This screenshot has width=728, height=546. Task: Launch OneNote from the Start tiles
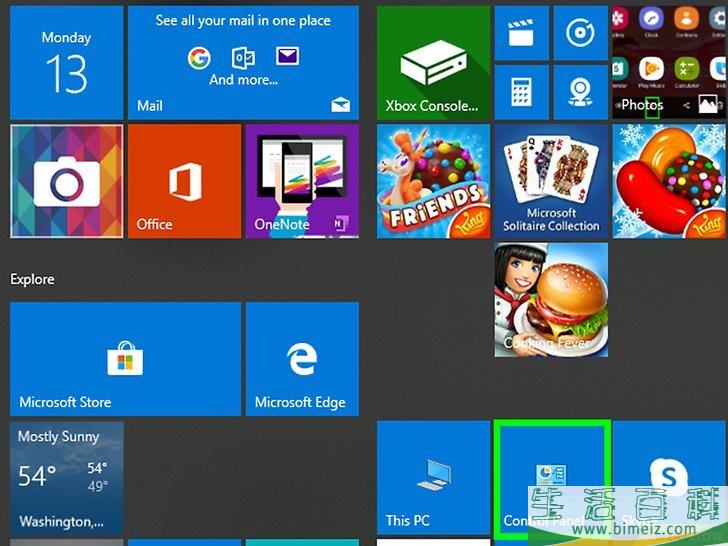pos(301,181)
